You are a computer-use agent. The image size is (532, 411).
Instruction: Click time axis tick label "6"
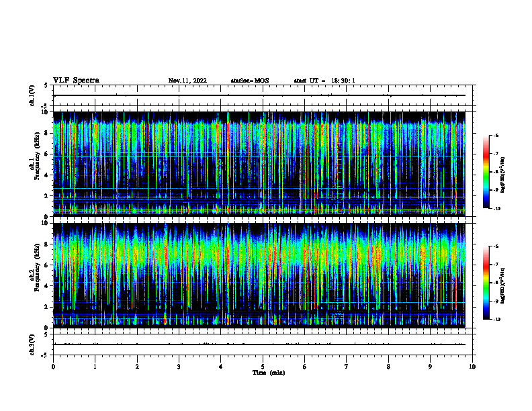(x=305, y=367)
